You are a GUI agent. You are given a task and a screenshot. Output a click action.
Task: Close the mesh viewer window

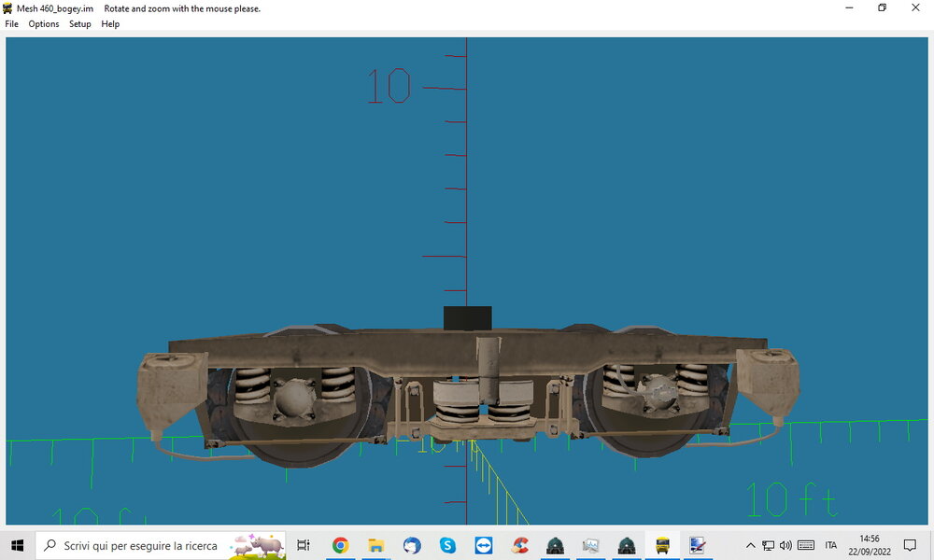[x=915, y=7]
